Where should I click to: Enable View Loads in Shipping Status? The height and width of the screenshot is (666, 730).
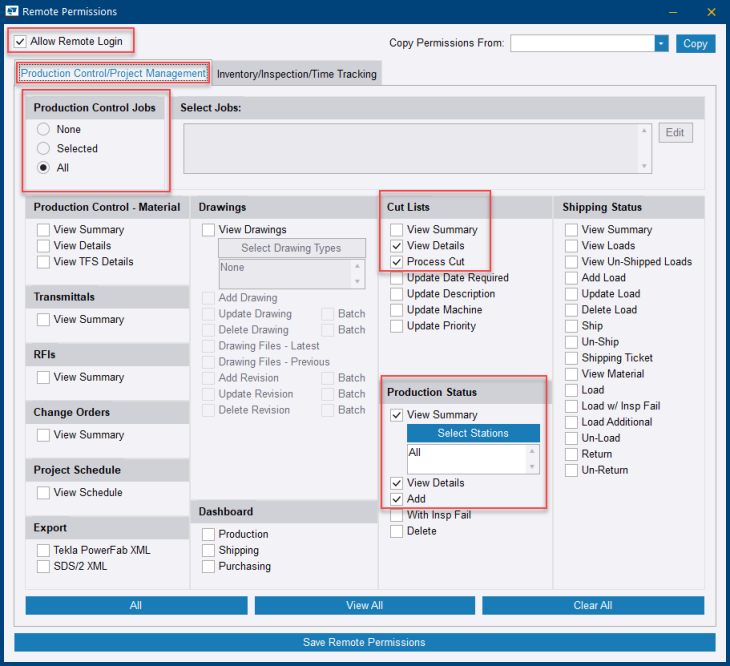click(572, 246)
